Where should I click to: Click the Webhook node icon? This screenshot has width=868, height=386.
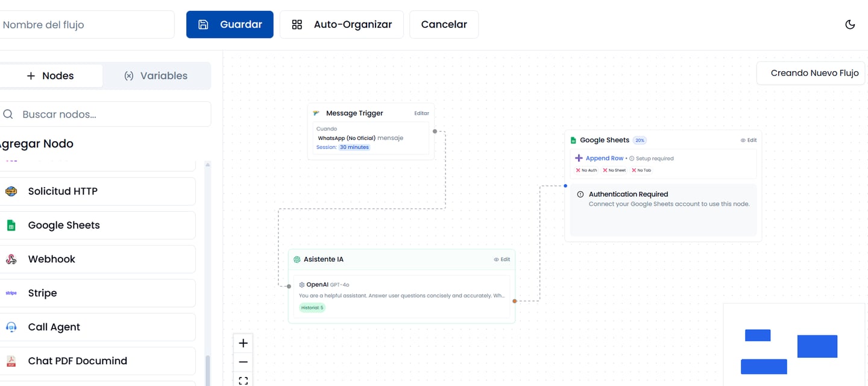11,259
